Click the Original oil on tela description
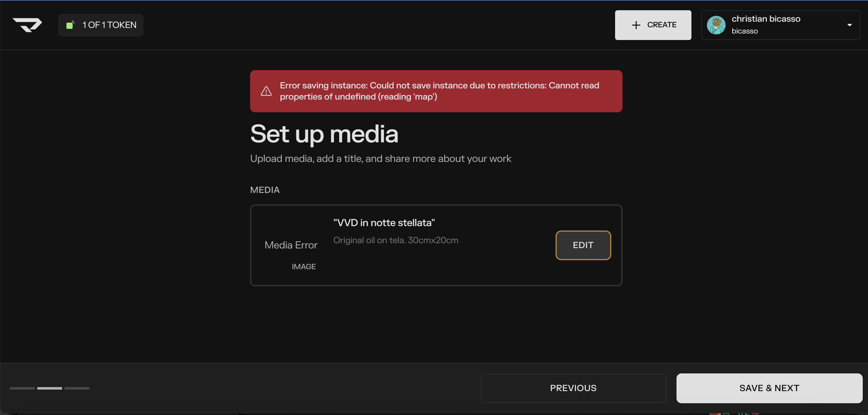 [396, 240]
